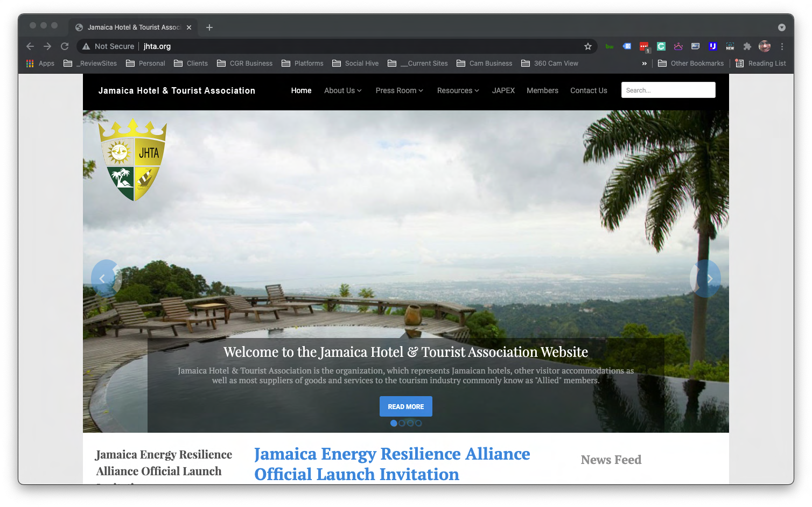This screenshot has width=812, height=507.
Task: Open the Jamaica Energy Resilience Alliance blue headline
Action: pyautogui.click(x=392, y=464)
